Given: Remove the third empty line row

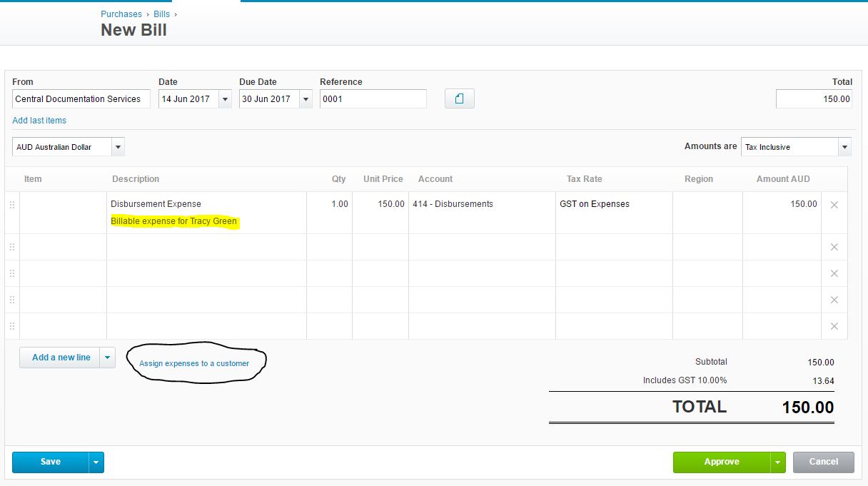Looking at the screenshot, I should pos(834,300).
